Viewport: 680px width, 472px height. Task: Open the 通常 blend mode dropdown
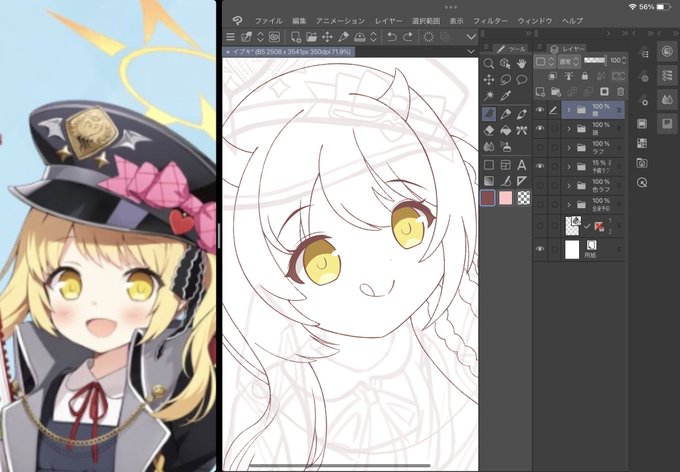point(569,62)
